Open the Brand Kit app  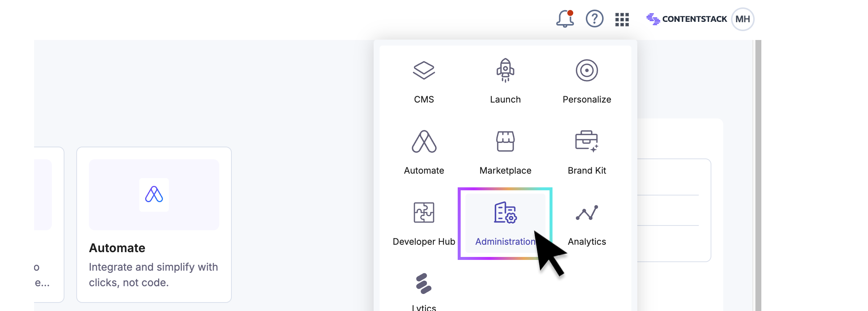[x=587, y=153]
